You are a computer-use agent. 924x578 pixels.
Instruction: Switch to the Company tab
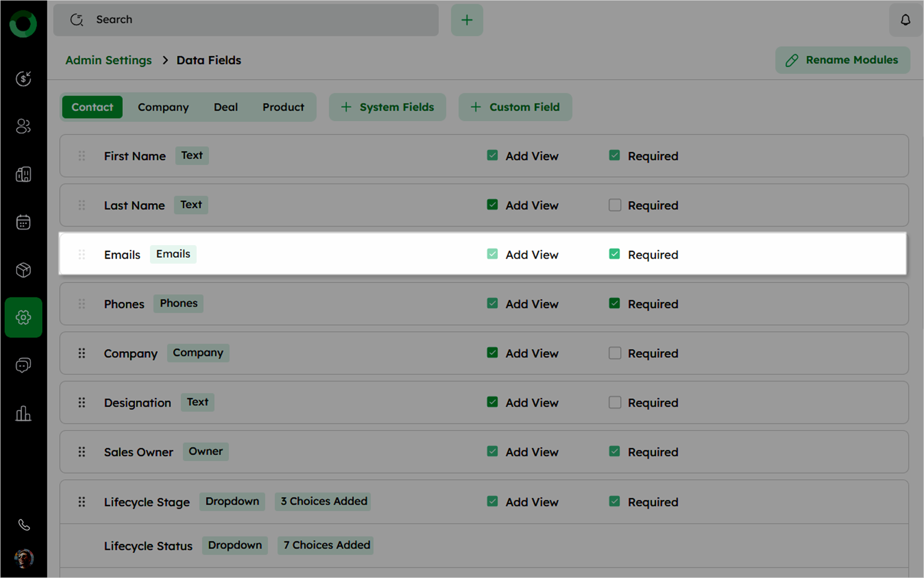(163, 107)
